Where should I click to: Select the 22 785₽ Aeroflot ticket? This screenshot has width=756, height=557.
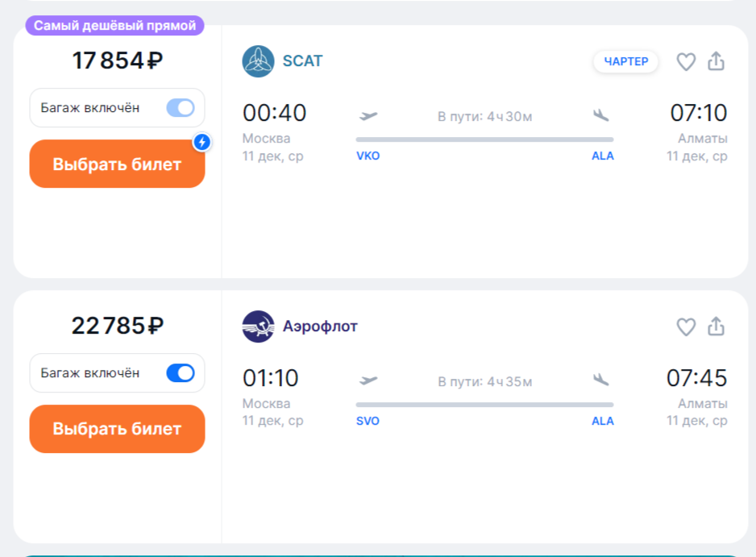tap(117, 429)
